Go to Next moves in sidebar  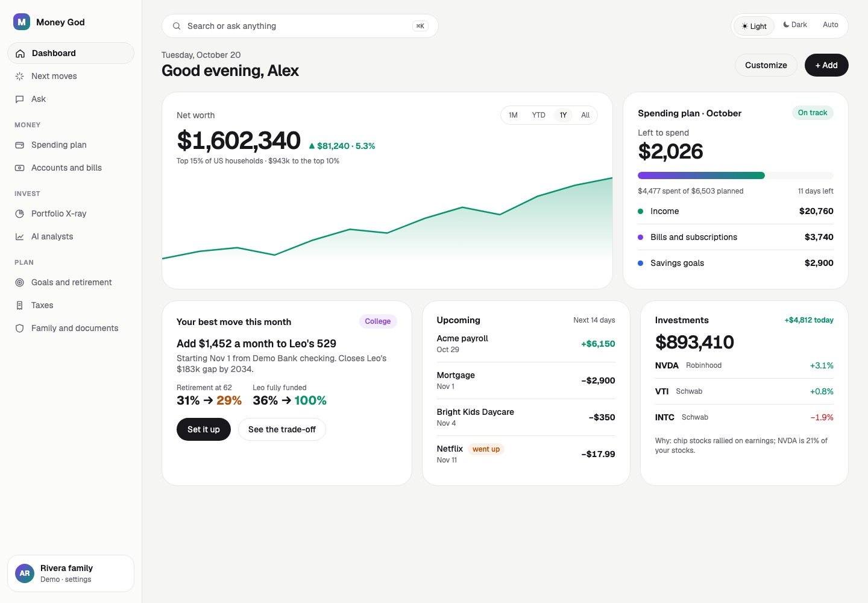coord(71,76)
